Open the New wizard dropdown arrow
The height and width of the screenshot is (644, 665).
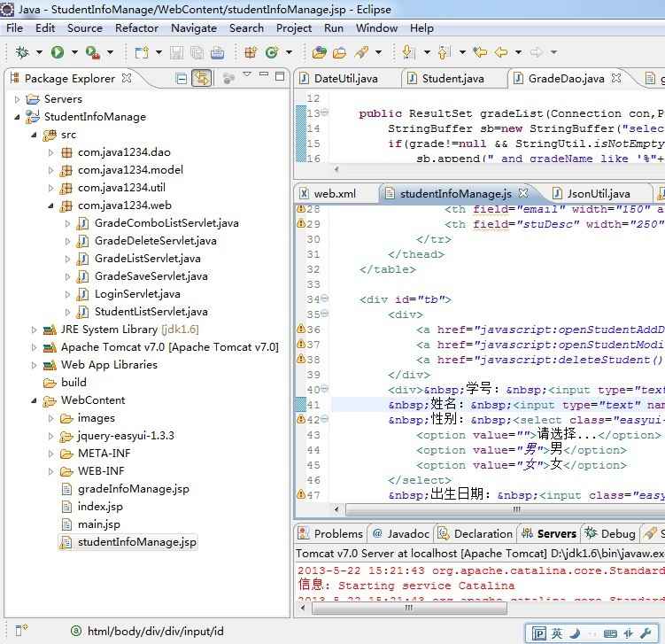pyautogui.click(x=159, y=52)
